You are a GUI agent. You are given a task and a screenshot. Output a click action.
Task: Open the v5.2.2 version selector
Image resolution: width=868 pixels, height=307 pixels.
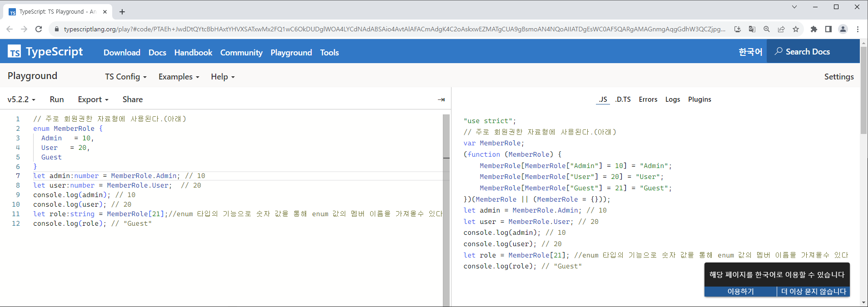coord(21,99)
